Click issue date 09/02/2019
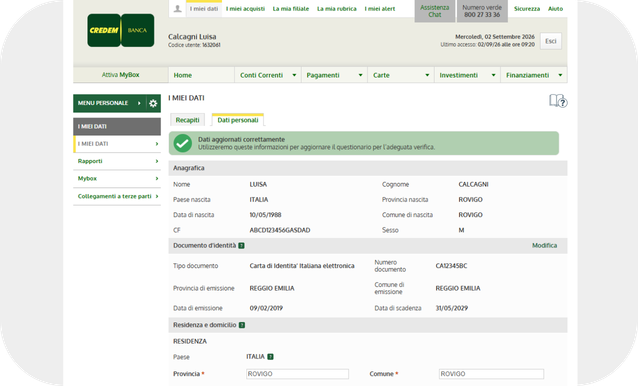Screen dimensions: 638x386 (266, 308)
